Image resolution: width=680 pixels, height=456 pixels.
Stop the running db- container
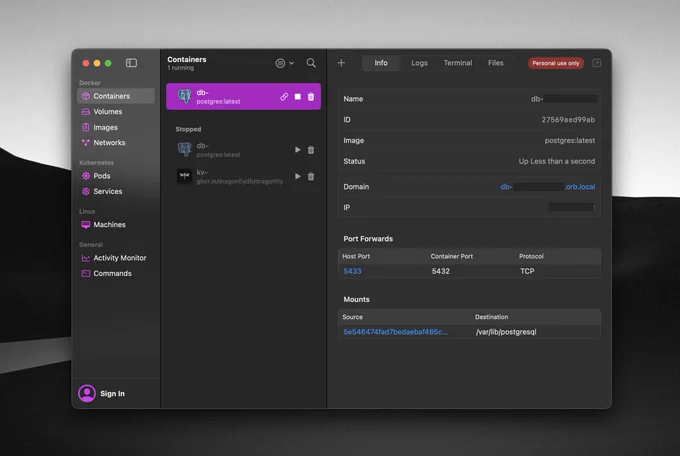pyautogui.click(x=298, y=97)
